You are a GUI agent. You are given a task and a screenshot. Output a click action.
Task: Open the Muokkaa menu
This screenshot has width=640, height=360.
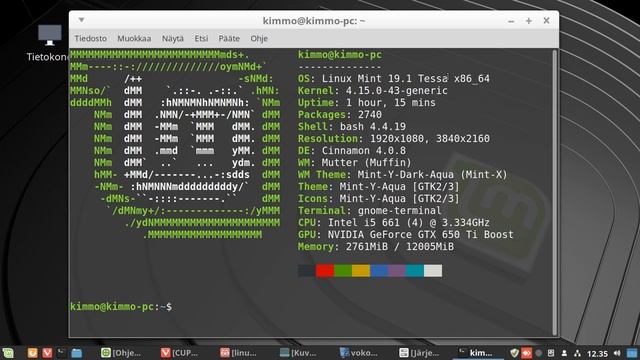pyautogui.click(x=134, y=38)
